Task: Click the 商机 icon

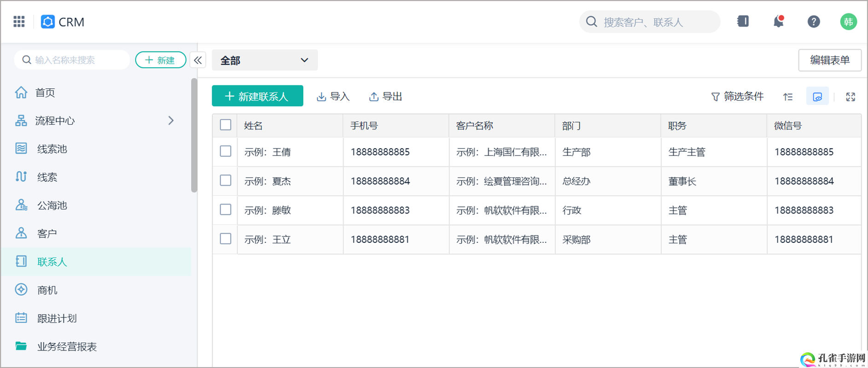Action: pos(21,290)
